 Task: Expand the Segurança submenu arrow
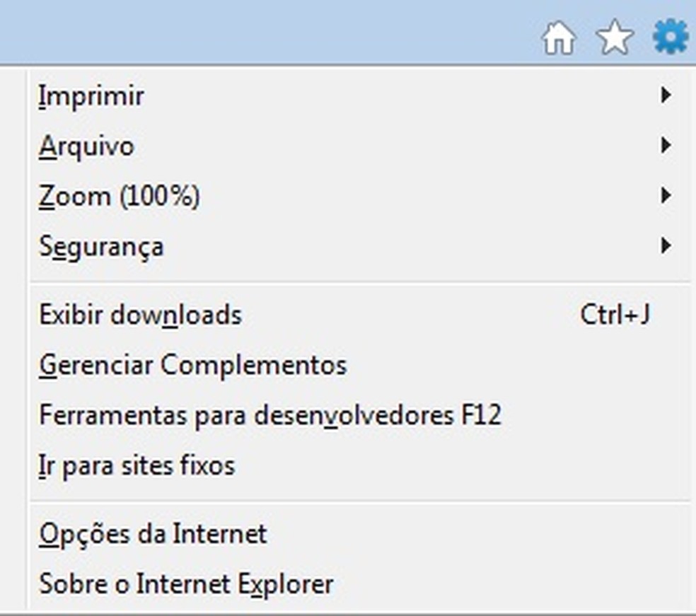click(x=666, y=246)
